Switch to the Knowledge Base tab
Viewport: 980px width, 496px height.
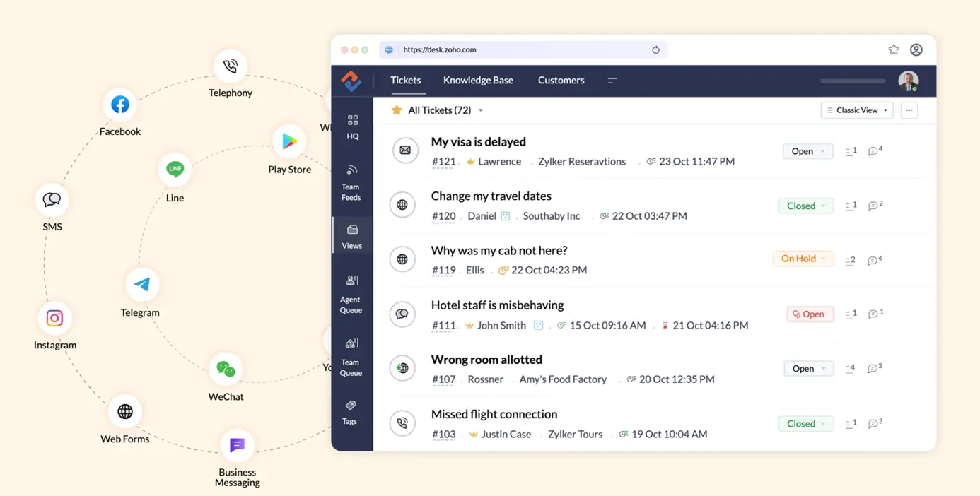click(478, 80)
